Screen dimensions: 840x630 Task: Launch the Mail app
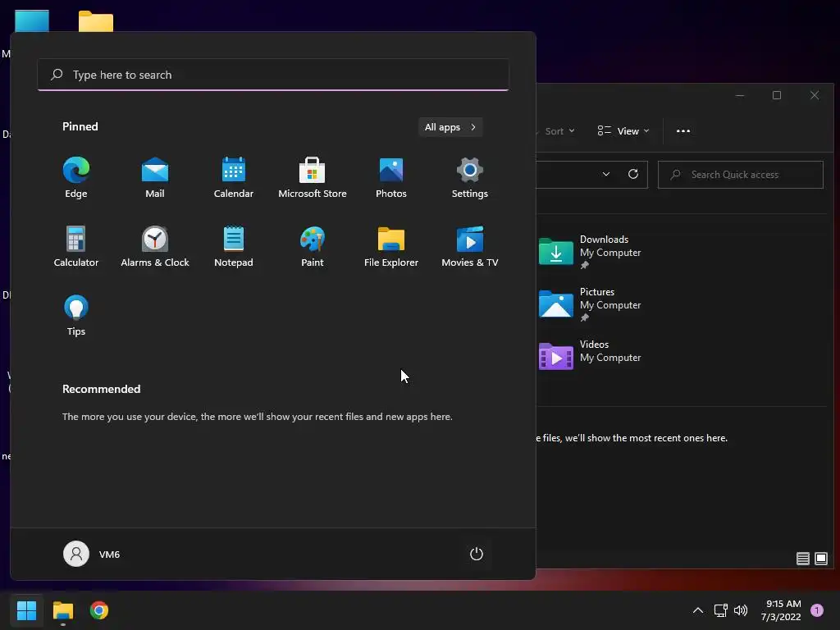point(155,178)
